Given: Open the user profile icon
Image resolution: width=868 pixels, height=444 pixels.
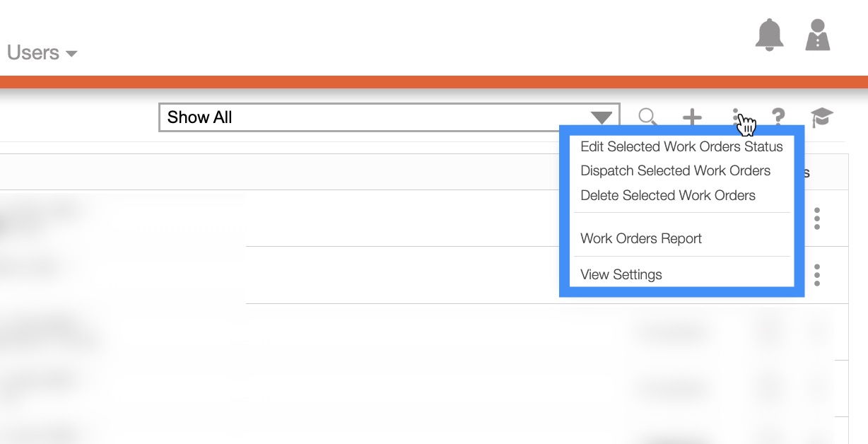Looking at the screenshot, I should click(x=818, y=35).
